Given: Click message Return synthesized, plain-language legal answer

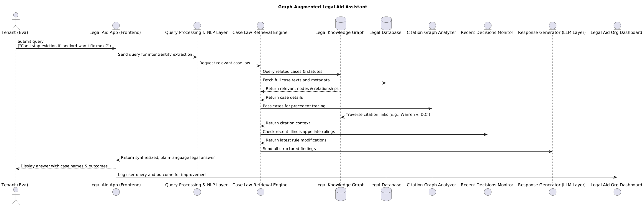Looking at the screenshot, I should pos(168,158).
